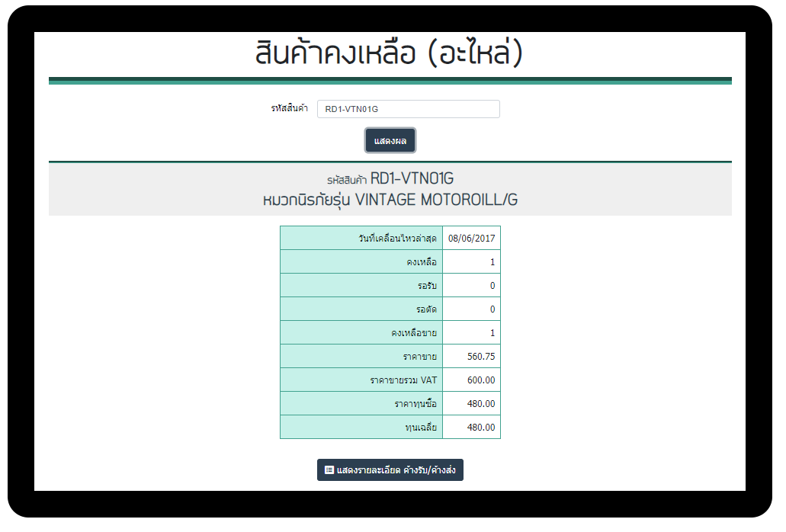Click the วันที่เคลื่อนไหวล่าสุด row label
Image resolution: width=786 pixels, height=532 pixels.
tap(397, 239)
